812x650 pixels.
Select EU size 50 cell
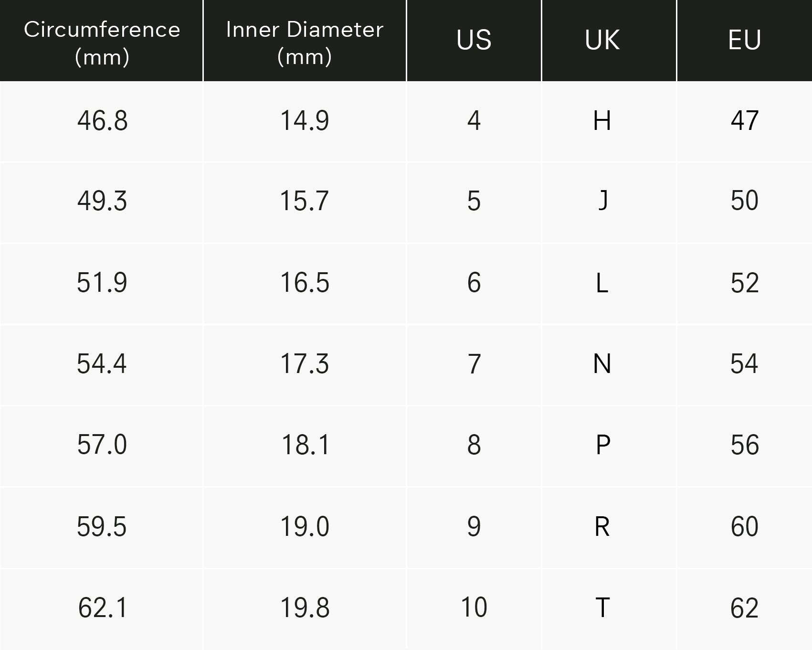click(744, 201)
